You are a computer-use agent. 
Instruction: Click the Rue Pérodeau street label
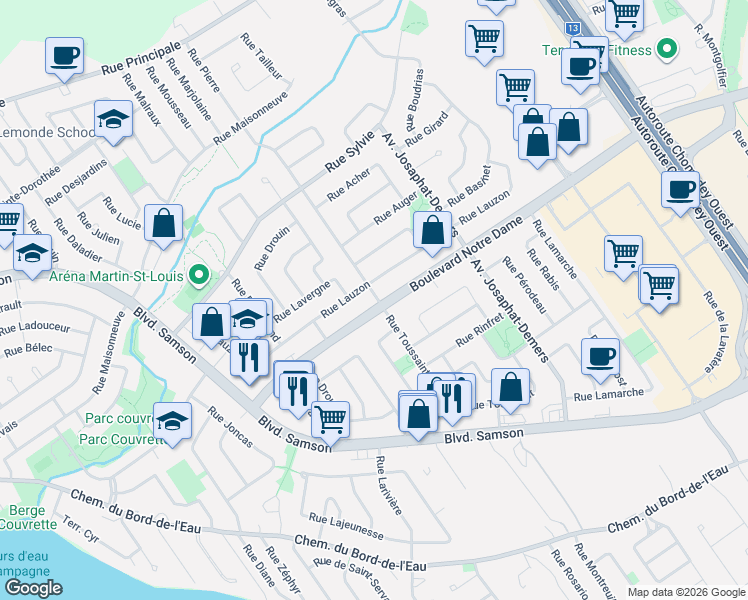tap(525, 285)
